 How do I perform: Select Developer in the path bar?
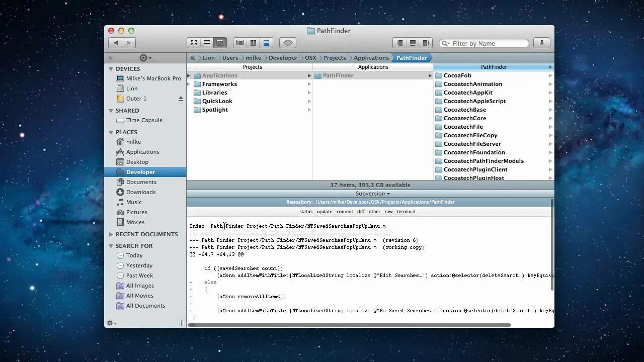pyautogui.click(x=283, y=58)
